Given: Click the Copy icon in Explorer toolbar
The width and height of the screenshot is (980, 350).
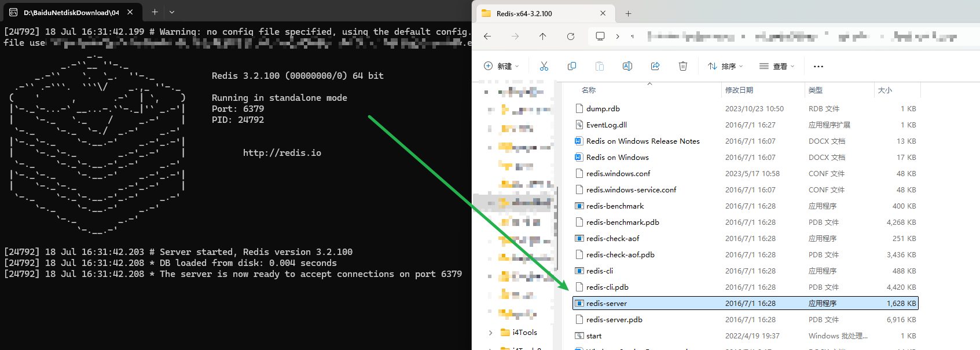Looking at the screenshot, I should click(x=572, y=66).
